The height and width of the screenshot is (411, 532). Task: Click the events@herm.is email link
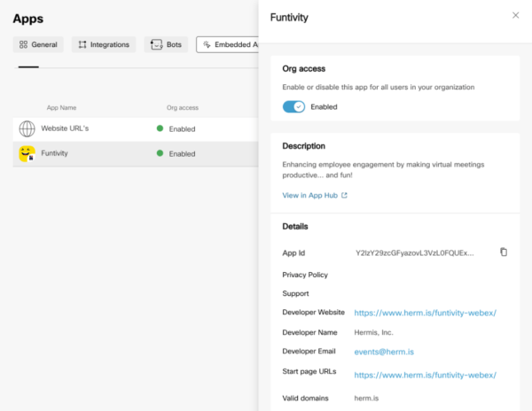point(384,352)
